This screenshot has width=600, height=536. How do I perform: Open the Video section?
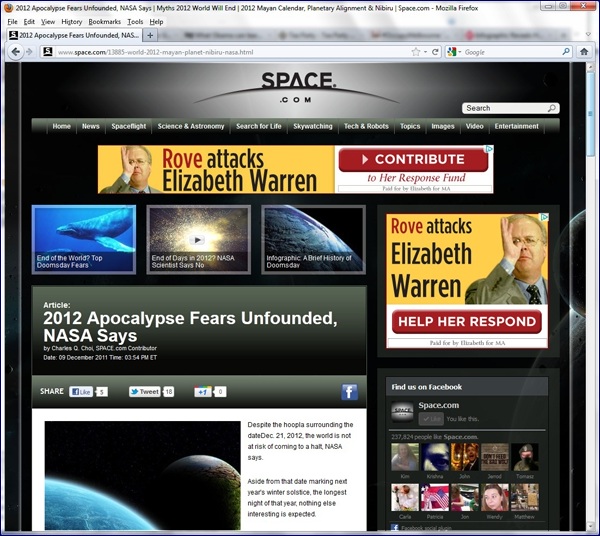(474, 126)
